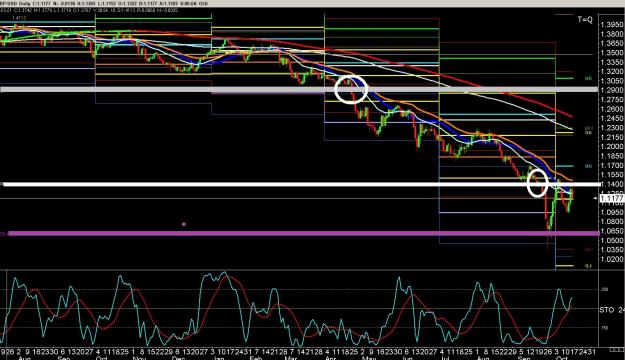Click the 1.1400 price scale value
The width and height of the screenshot is (625, 360).
point(612,184)
